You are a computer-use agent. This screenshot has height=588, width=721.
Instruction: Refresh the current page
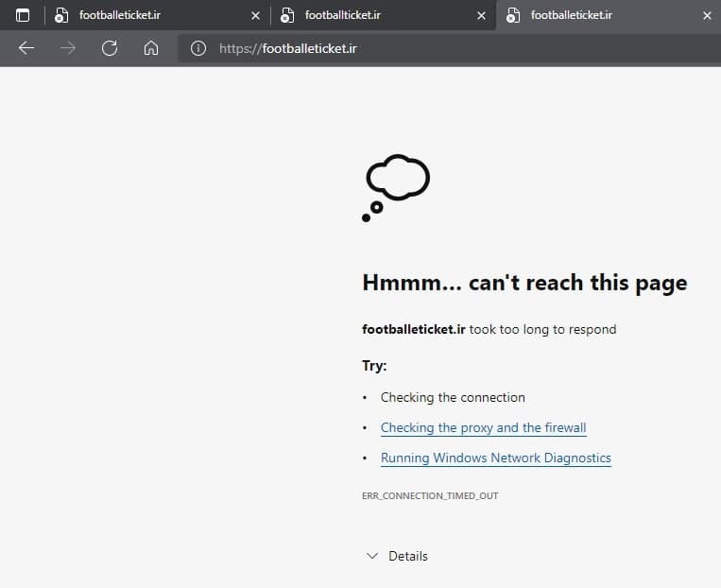pyautogui.click(x=110, y=48)
